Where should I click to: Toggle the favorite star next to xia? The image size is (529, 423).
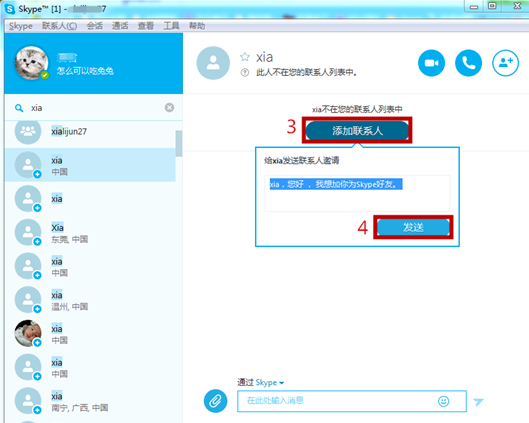(245, 57)
